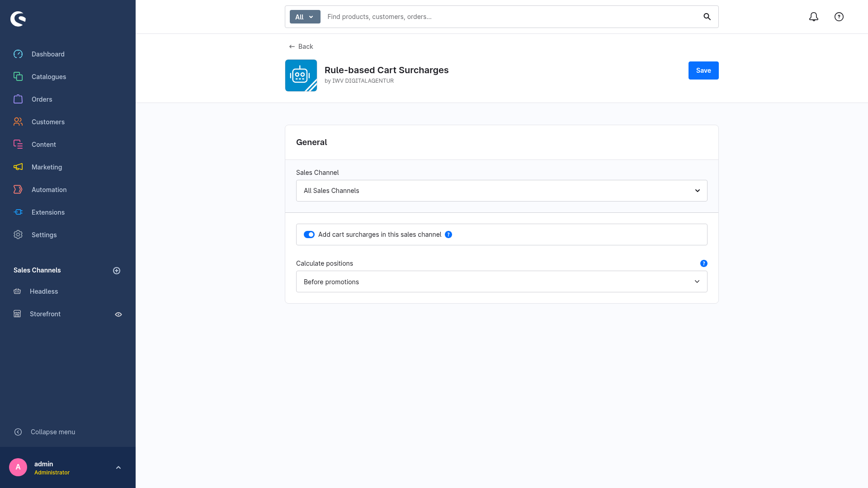This screenshot has width=868, height=488.
Task: Show help for Add cart surcharges option
Action: coord(448,235)
